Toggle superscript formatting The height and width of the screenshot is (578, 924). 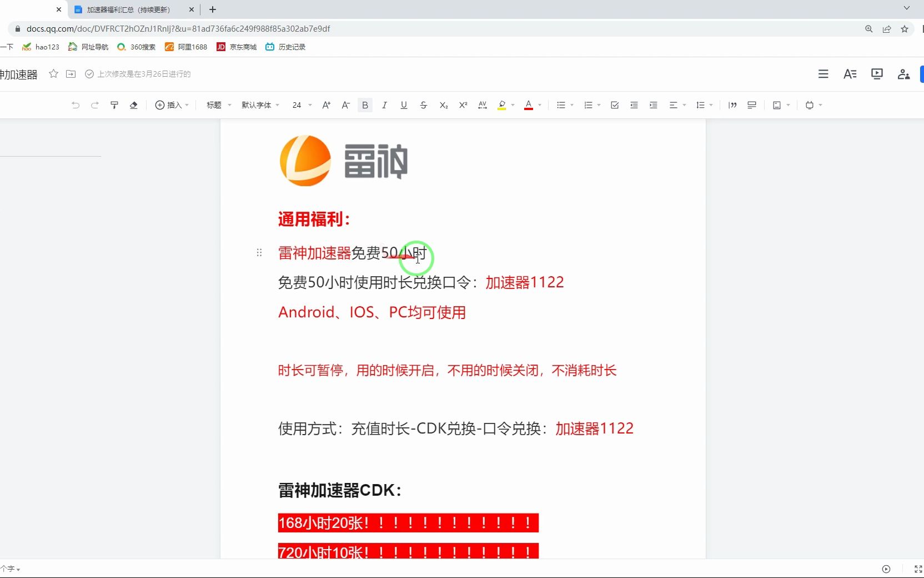tap(463, 105)
